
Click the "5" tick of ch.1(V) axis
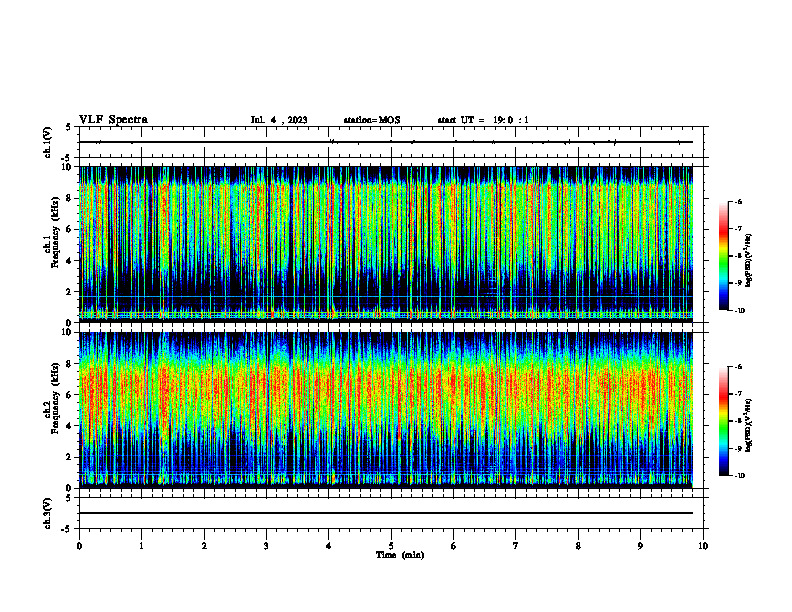click(68, 128)
